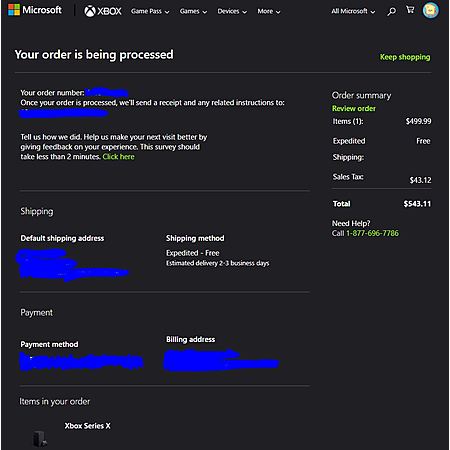Click 'Estimated delivery 2-3 business days' text
This screenshot has width=450, height=450.
coord(218,263)
